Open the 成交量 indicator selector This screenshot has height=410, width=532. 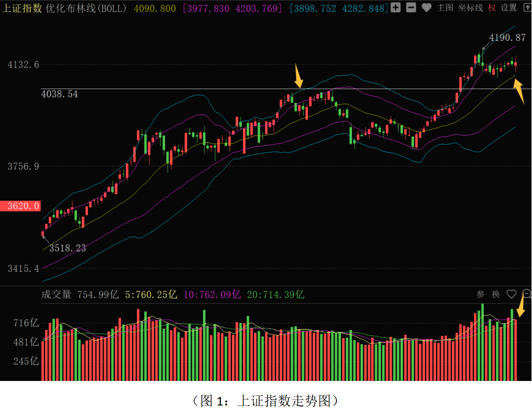click(56, 294)
